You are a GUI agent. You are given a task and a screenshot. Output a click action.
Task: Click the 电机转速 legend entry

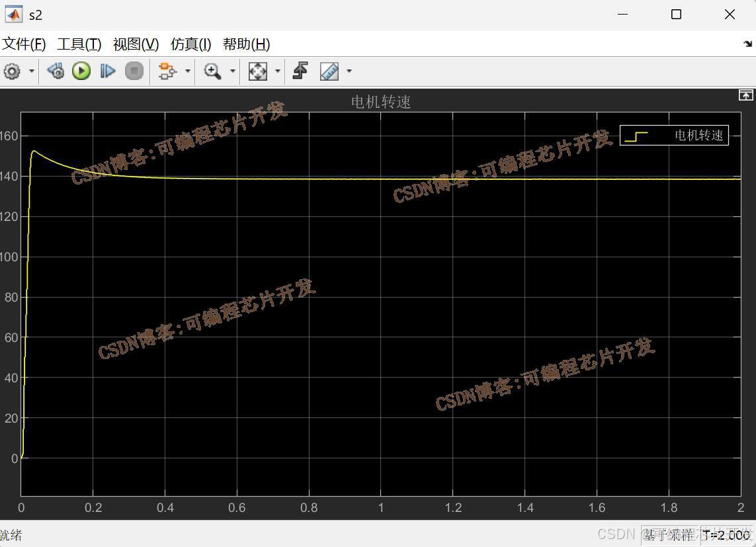pos(674,136)
